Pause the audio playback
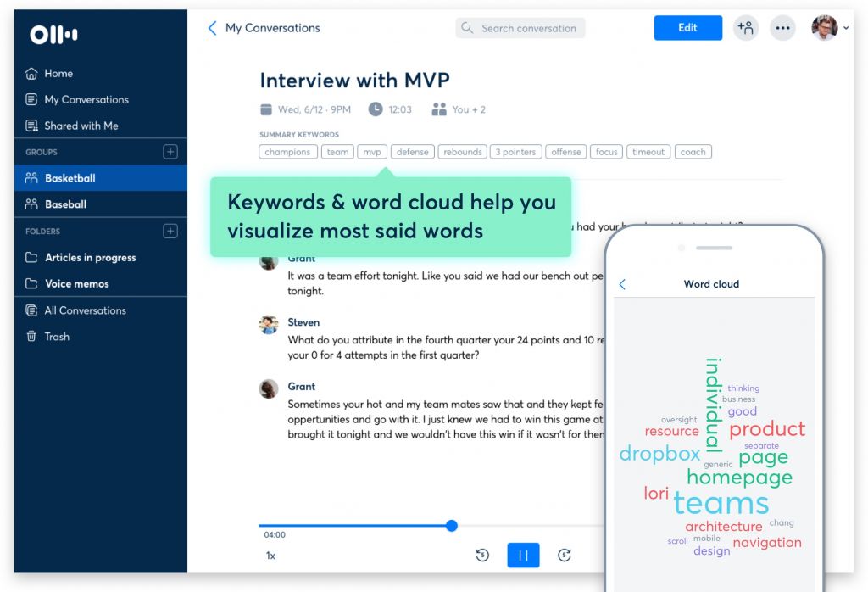This screenshot has width=868, height=592. [x=523, y=556]
